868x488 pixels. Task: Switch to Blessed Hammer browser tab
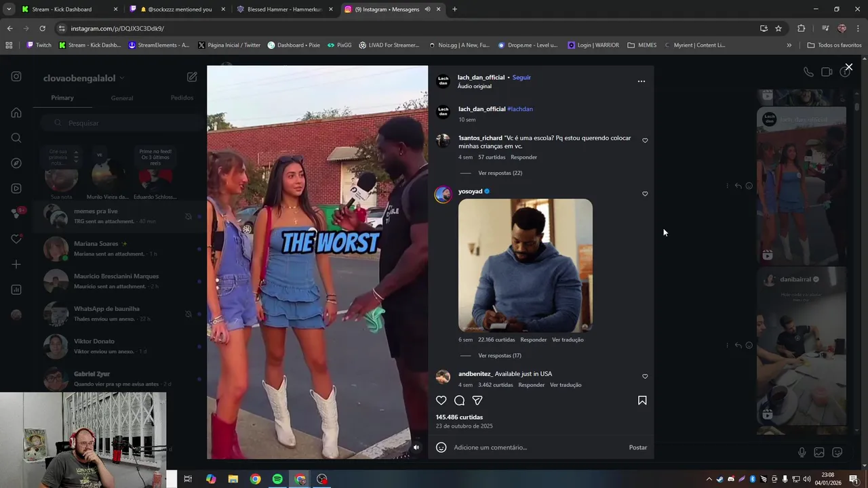pyautogui.click(x=285, y=9)
